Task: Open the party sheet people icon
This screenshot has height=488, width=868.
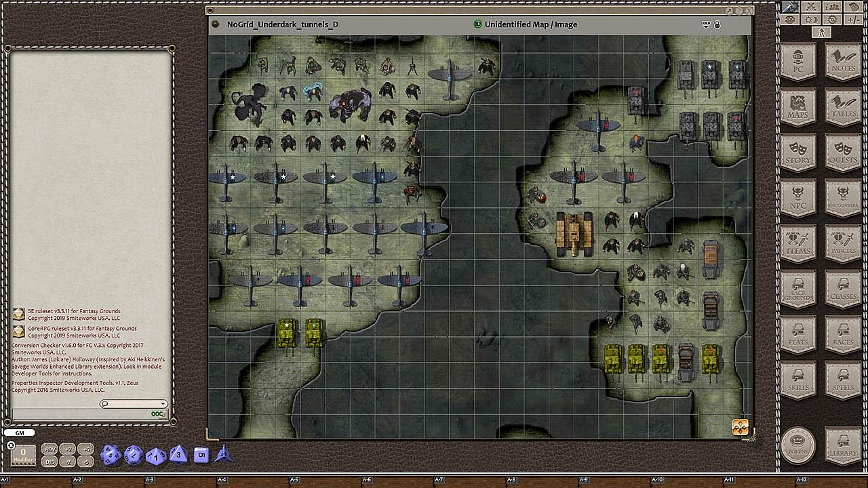Action: (x=832, y=7)
